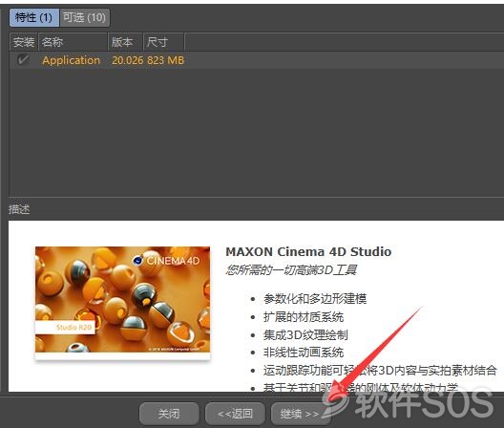The height and width of the screenshot is (428, 504).
Task: Click the 您所需的一切高端3D工具 subtitle
Action: click(x=291, y=269)
